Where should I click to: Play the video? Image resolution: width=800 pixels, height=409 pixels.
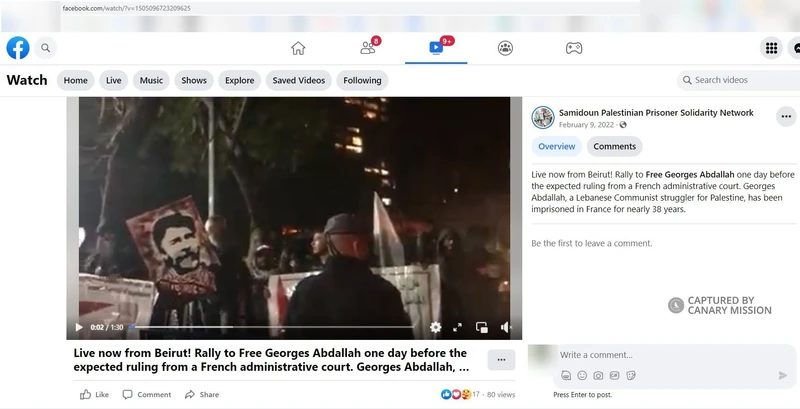pos(79,327)
